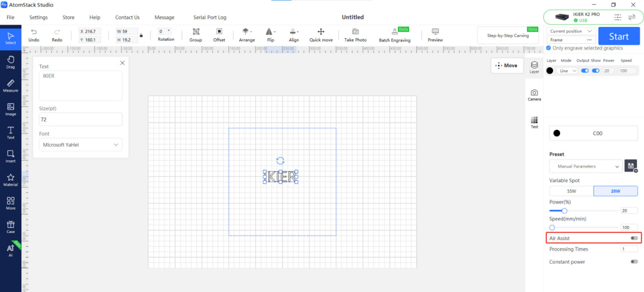Open the Image import tool
644x292 pixels.
tap(11, 109)
